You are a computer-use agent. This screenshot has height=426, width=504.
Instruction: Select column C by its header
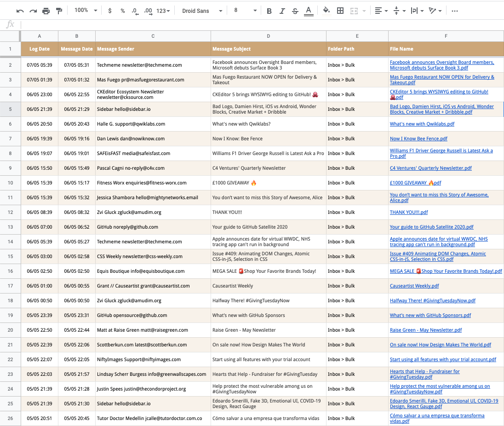tap(153, 36)
